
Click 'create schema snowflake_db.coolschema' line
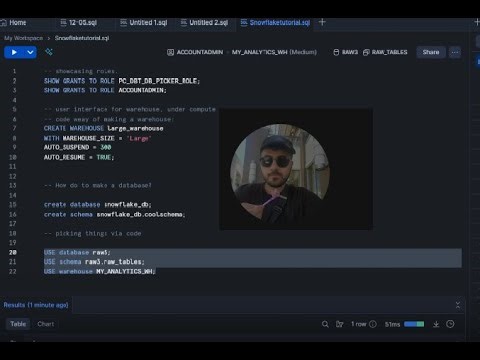click(114, 214)
